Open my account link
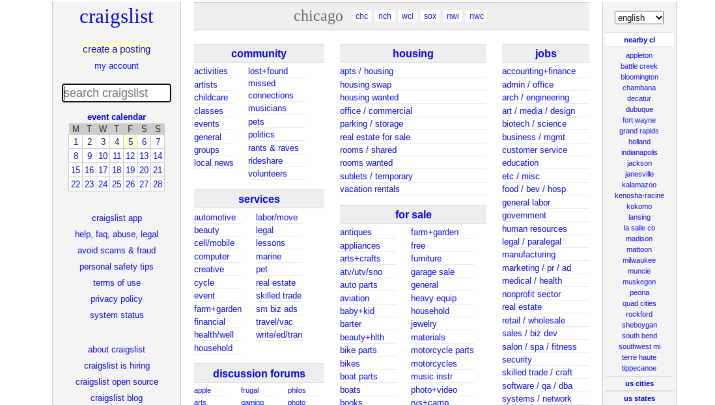Screen dimensions: 715x405 point(116,66)
